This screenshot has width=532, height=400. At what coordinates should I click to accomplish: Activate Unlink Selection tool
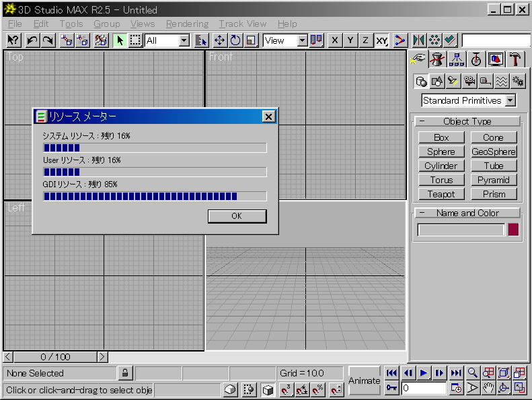(x=83, y=40)
